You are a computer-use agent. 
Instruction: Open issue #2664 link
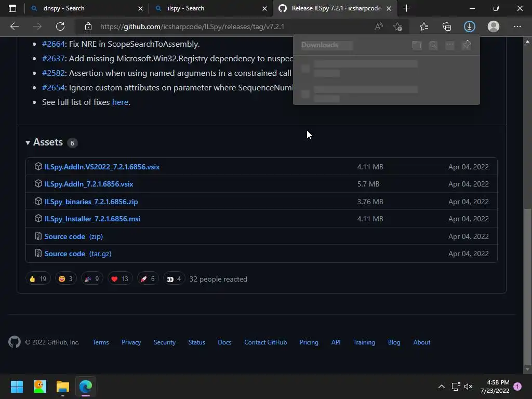pyautogui.click(x=54, y=44)
